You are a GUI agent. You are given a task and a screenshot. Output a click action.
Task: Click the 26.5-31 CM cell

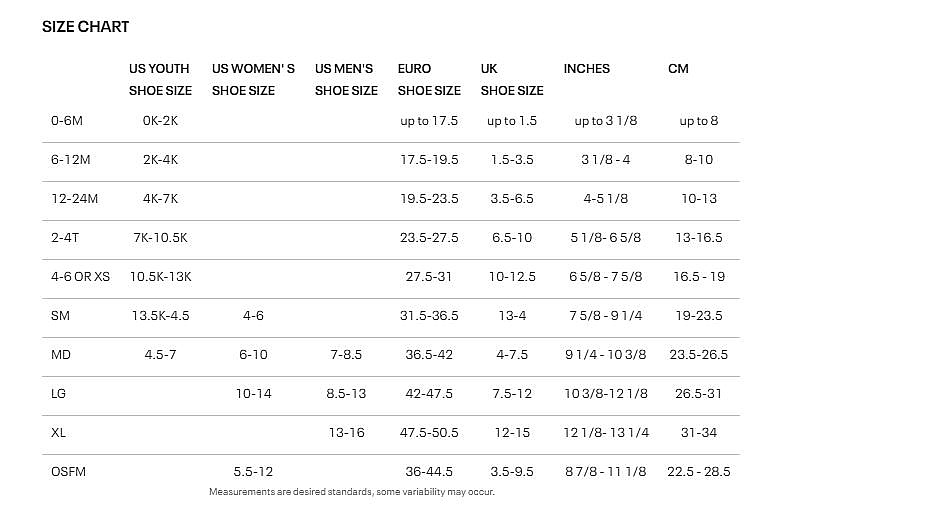click(x=699, y=394)
